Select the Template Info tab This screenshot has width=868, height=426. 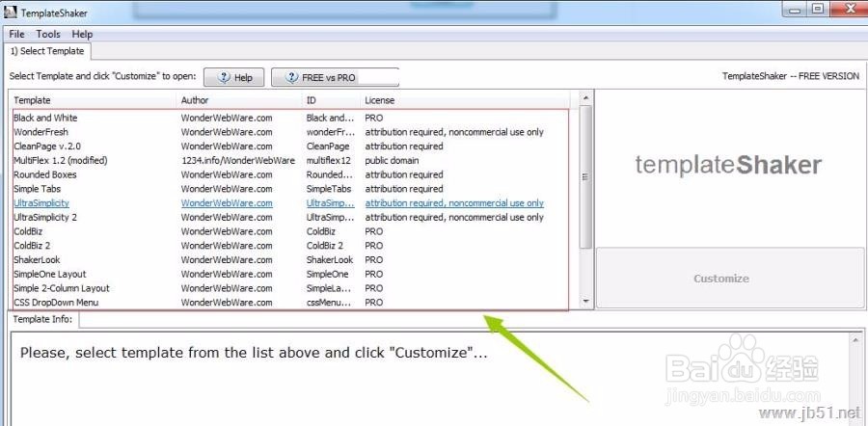click(x=42, y=319)
